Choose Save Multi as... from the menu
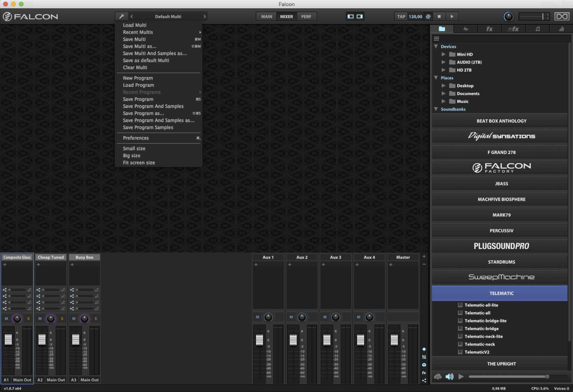The image size is (573, 392). point(139,46)
